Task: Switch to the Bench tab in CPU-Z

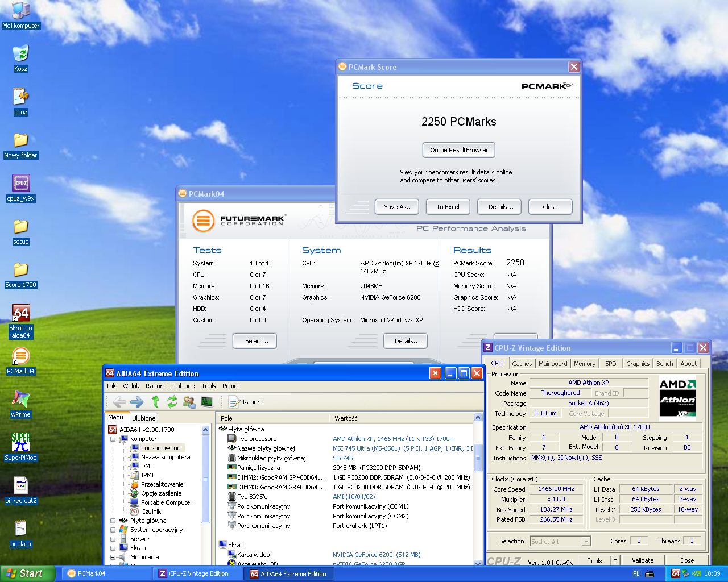Action: pos(664,364)
